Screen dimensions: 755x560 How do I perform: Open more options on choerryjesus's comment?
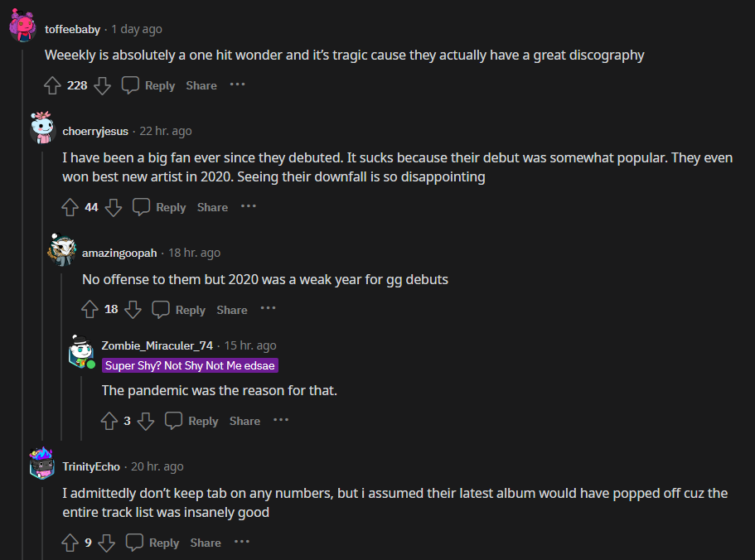249,206
